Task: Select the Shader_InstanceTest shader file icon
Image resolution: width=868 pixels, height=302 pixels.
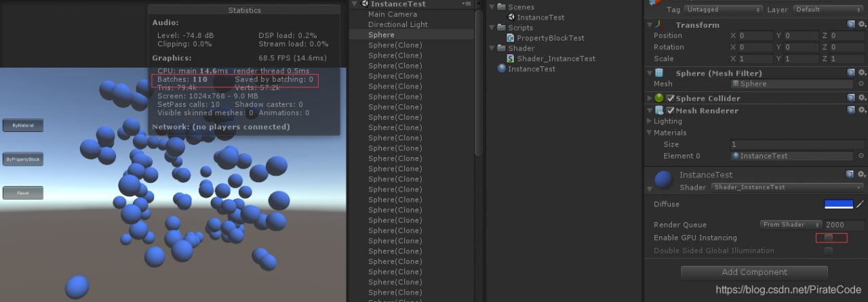Action: click(x=511, y=58)
